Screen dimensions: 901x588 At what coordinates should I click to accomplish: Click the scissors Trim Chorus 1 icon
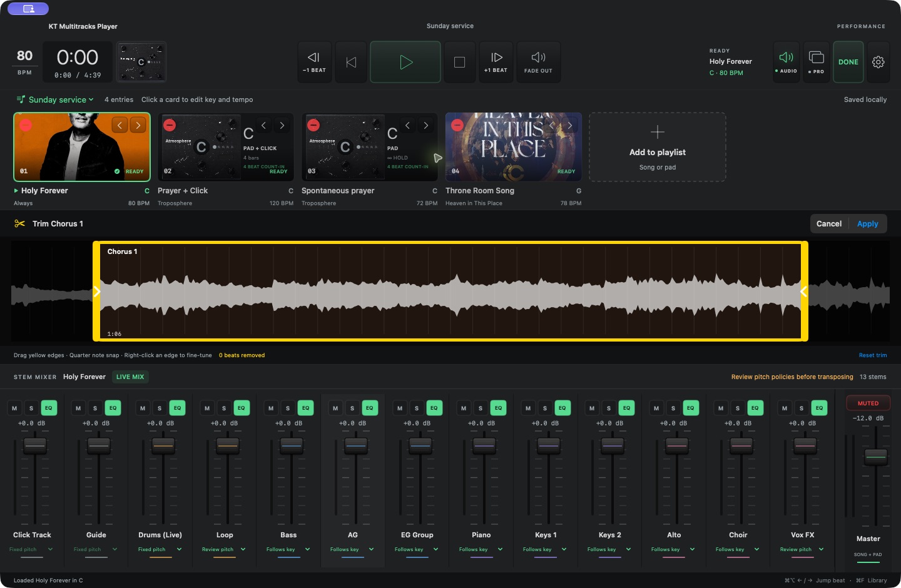(x=20, y=223)
